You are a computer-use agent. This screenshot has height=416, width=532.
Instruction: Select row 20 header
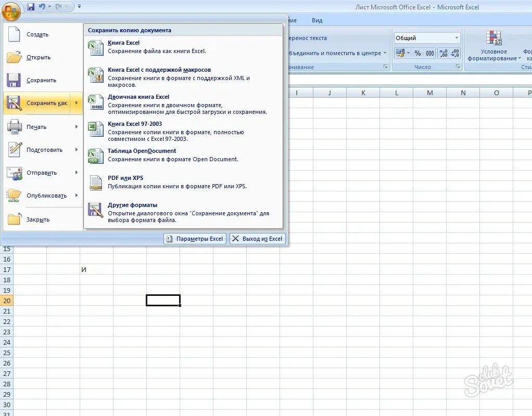click(7, 301)
